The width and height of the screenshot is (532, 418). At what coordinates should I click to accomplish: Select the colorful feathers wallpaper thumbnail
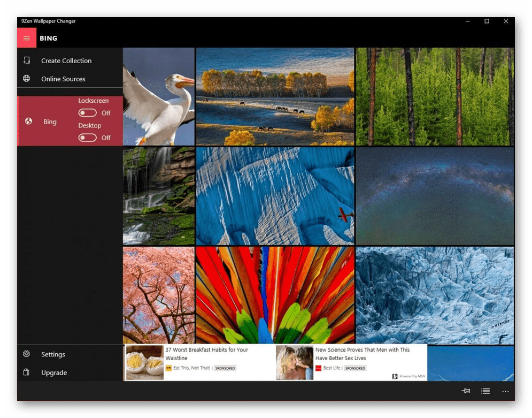click(275, 295)
